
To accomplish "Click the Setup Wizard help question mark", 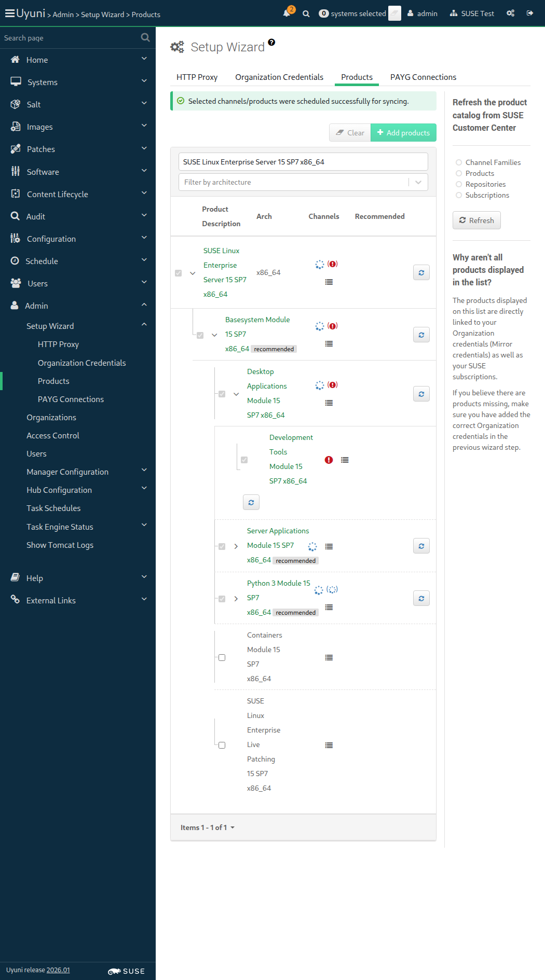I will coord(271,43).
